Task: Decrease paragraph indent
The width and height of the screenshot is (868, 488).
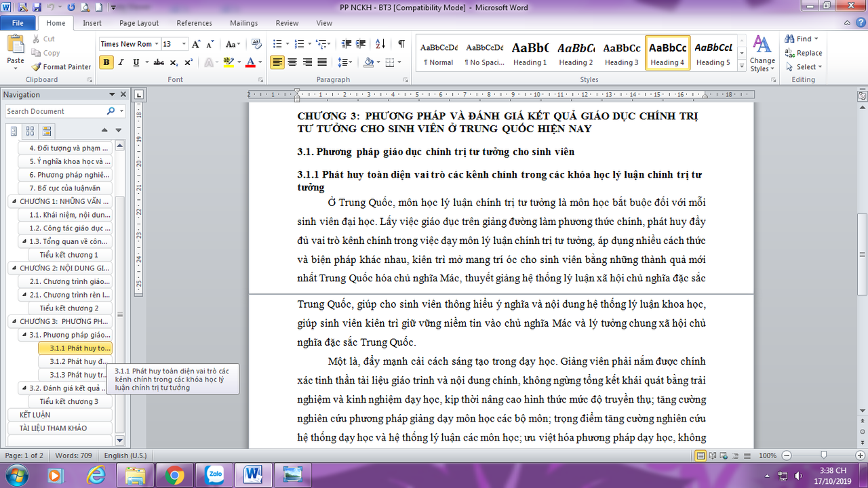Action: coord(347,44)
